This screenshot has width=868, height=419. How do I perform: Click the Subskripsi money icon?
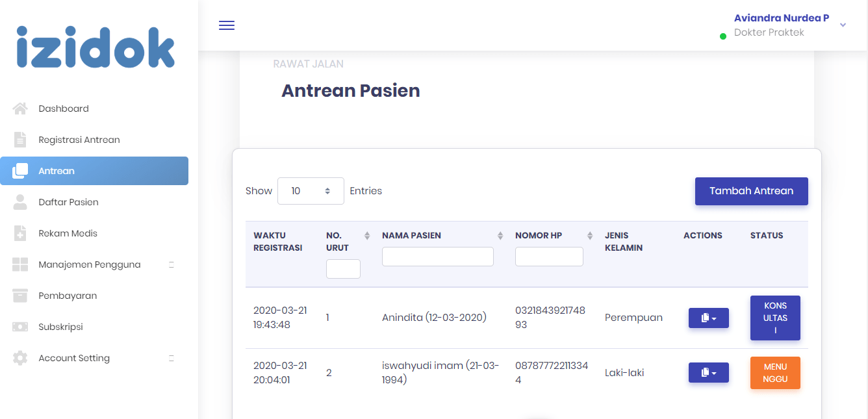pos(20,327)
